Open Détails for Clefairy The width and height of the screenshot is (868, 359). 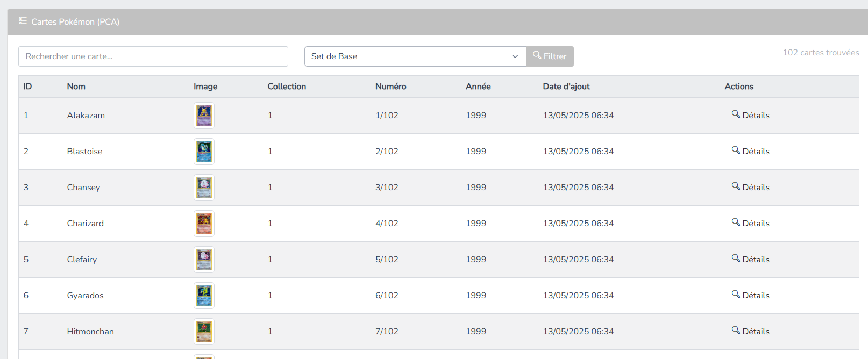tap(750, 259)
